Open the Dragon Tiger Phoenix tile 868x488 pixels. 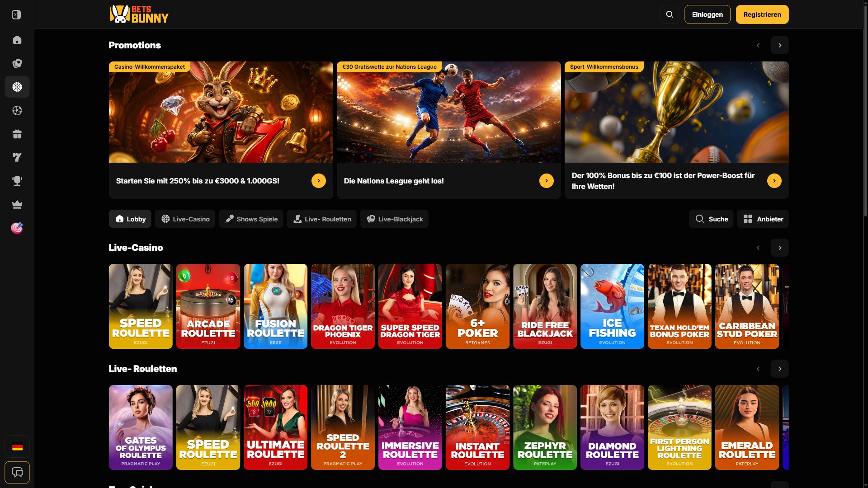[343, 306]
